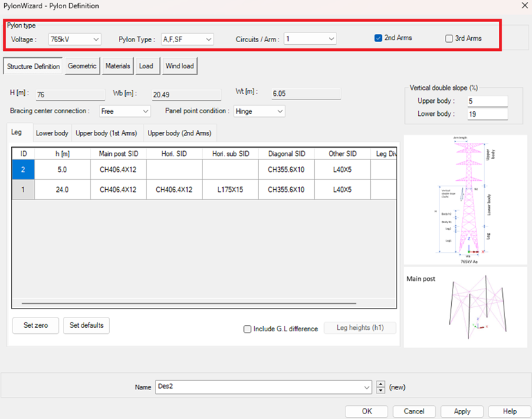Expand Bracing center connection dropdown
This screenshot has width=532, height=419.
click(x=124, y=111)
